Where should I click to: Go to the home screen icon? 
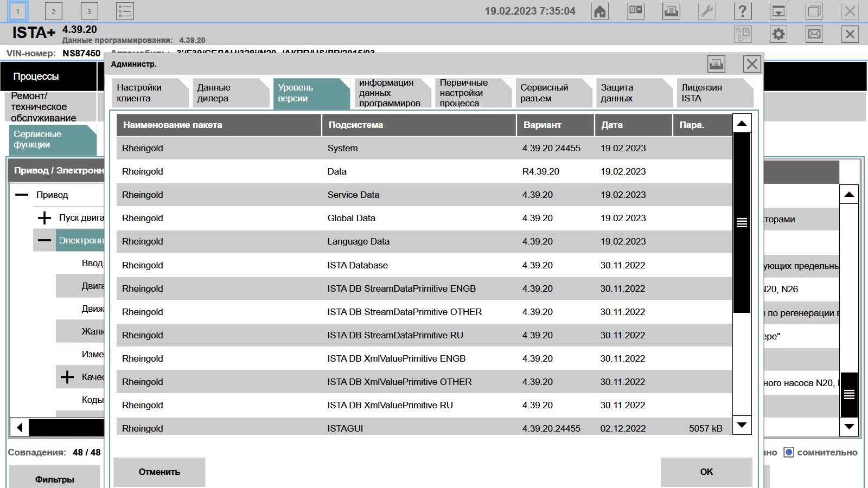click(x=600, y=11)
